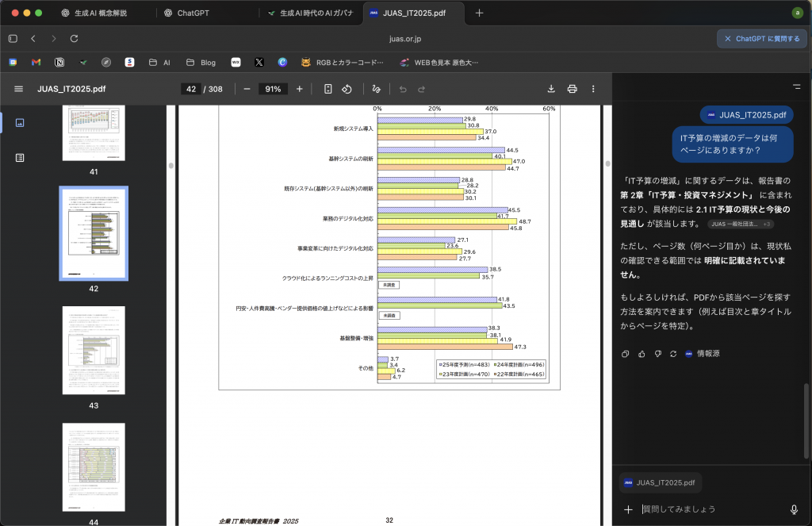Open the add attachment plus menu in chat
The height and width of the screenshot is (526, 812).
click(628, 509)
